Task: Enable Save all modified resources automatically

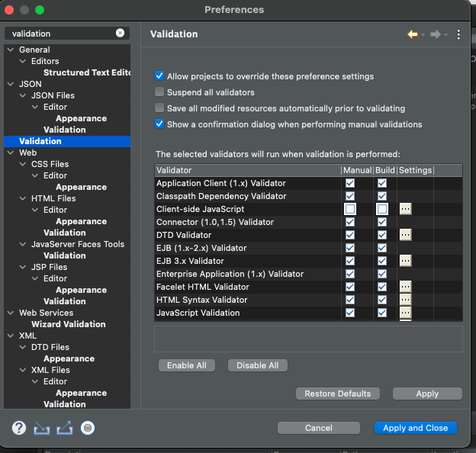Action: click(159, 108)
